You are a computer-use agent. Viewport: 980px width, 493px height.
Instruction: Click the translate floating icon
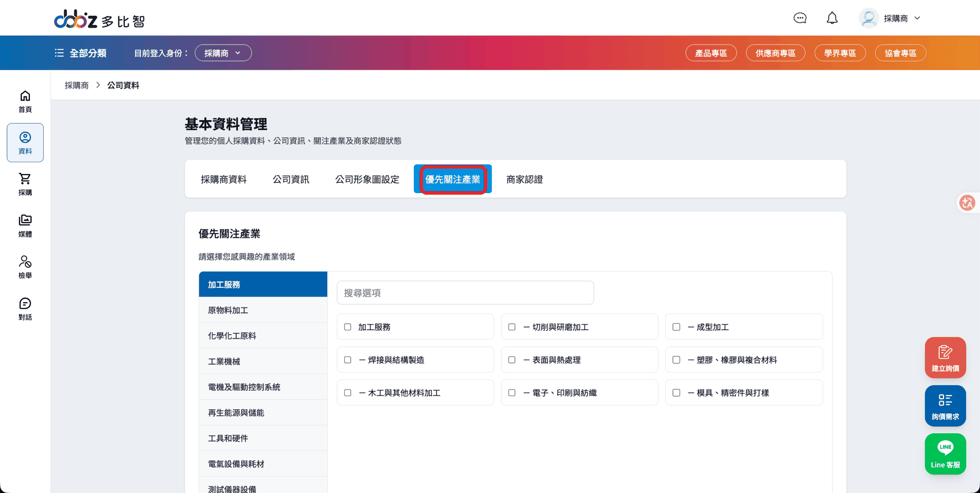(x=967, y=203)
